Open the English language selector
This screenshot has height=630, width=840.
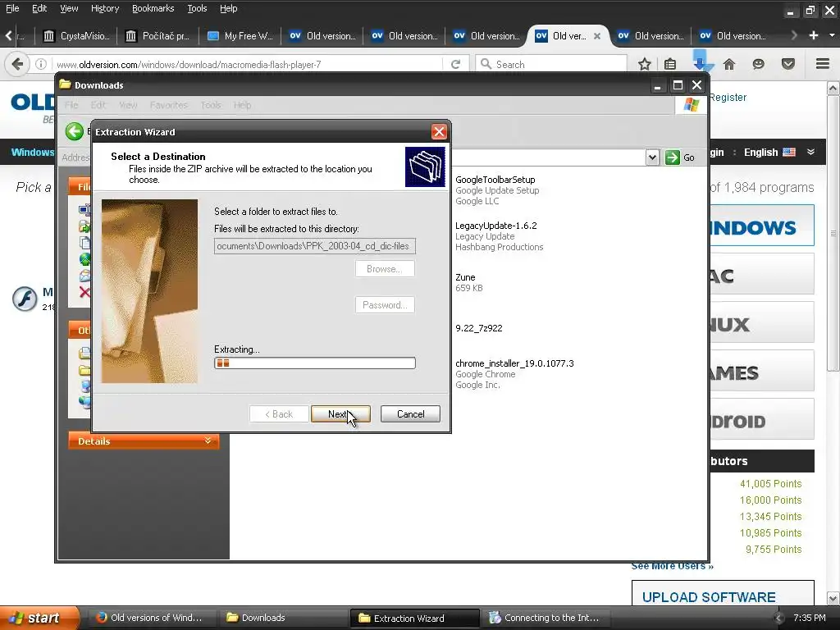click(x=769, y=152)
